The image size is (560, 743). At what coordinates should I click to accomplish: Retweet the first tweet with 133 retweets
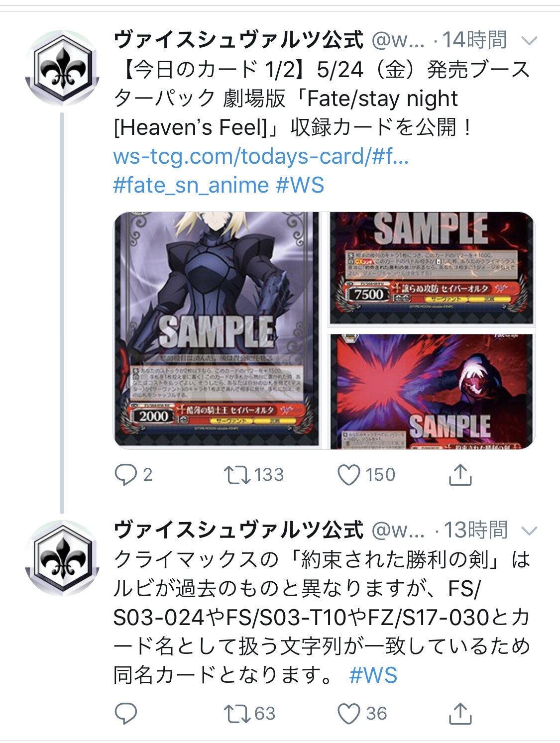(237, 475)
